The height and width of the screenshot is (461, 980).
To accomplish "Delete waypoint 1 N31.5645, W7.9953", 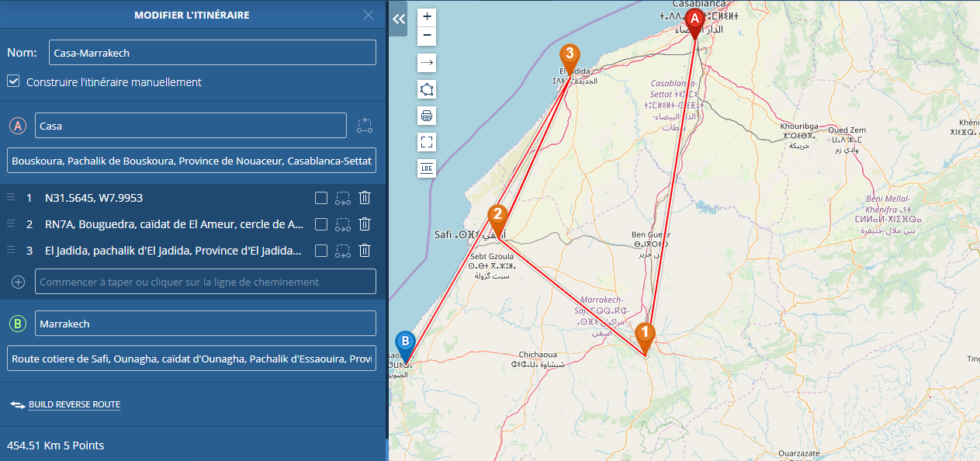I will (x=365, y=198).
